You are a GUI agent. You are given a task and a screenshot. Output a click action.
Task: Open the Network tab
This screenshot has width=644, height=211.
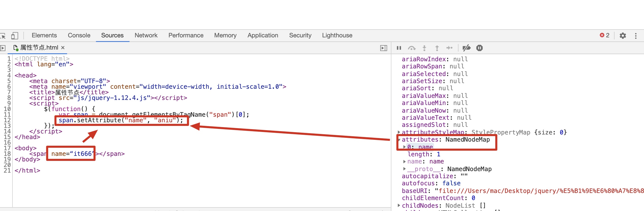tap(146, 35)
